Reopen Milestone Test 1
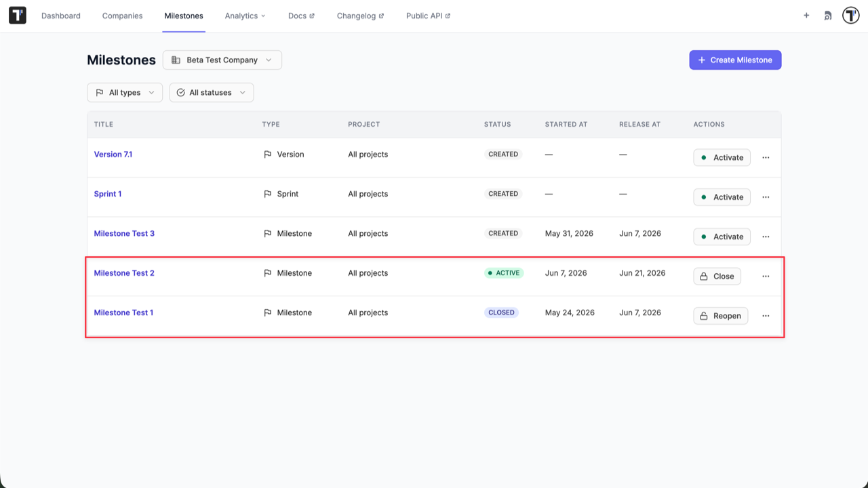Screen dimensions: 868x488 click(x=720, y=316)
